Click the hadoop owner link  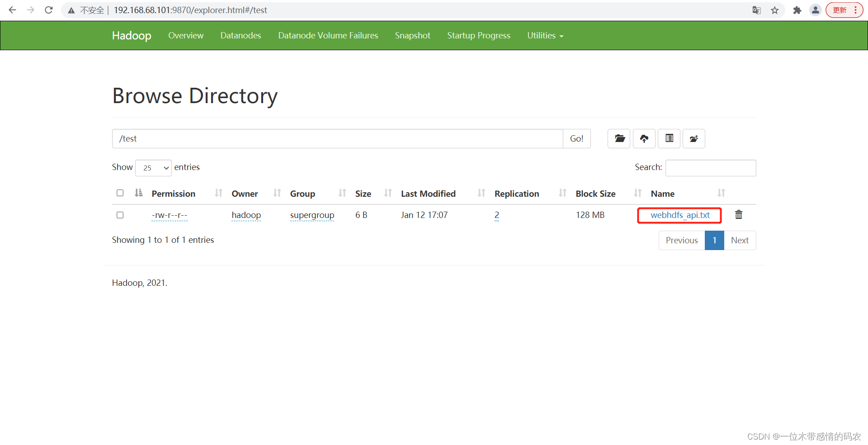(x=246, y=215)
